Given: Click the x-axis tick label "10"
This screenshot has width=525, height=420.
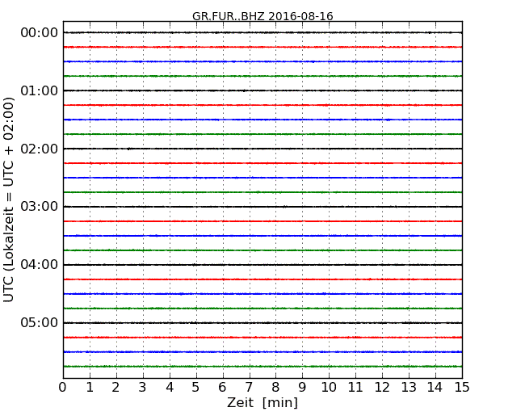Looking at the screenshot, I should pos(329,388).
